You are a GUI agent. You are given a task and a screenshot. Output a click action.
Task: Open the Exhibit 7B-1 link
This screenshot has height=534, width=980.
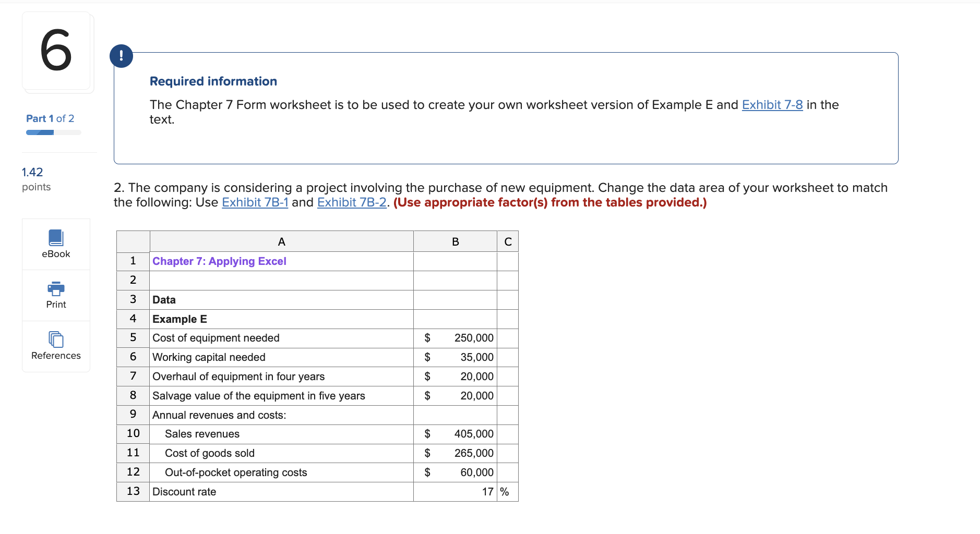pos(255,202)
